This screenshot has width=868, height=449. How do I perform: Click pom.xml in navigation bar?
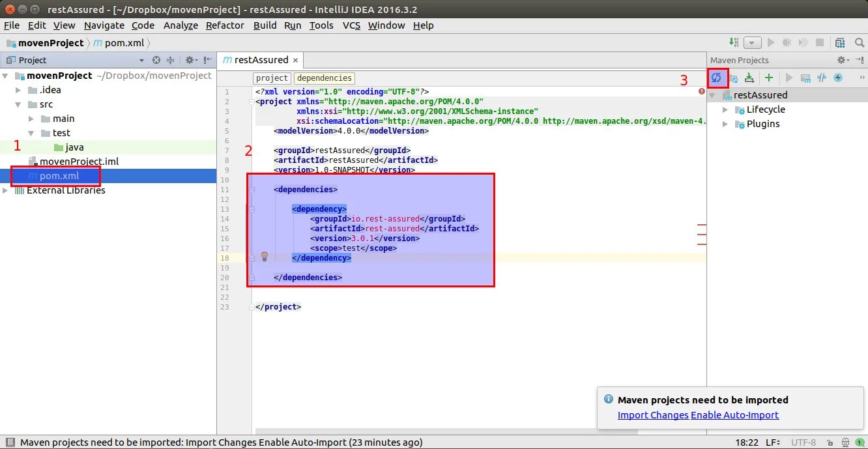[119, 43]
